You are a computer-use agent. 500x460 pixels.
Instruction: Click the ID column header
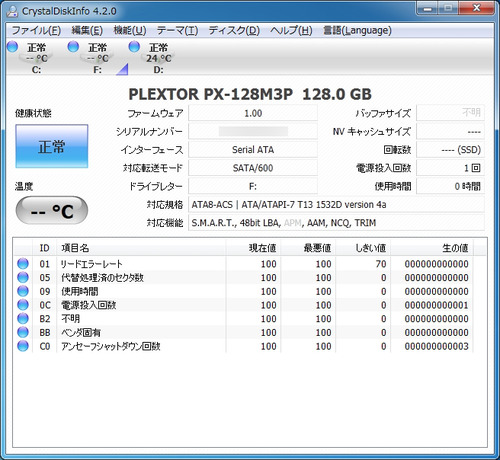point(45,248)
